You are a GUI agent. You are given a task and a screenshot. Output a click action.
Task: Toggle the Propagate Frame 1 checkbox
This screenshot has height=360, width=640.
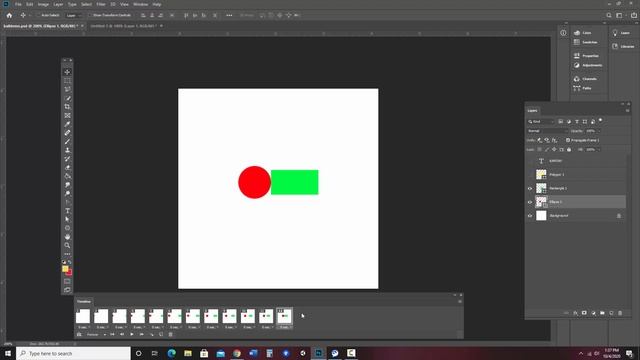[x=568, y=140]
